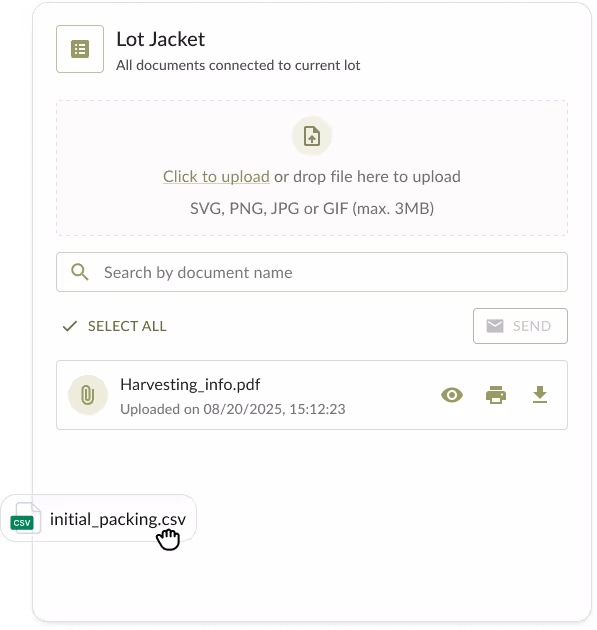Print Harvesting_info.pdf using printer icon
Viewport: 597px width, 630px height.
pos(496,395)
